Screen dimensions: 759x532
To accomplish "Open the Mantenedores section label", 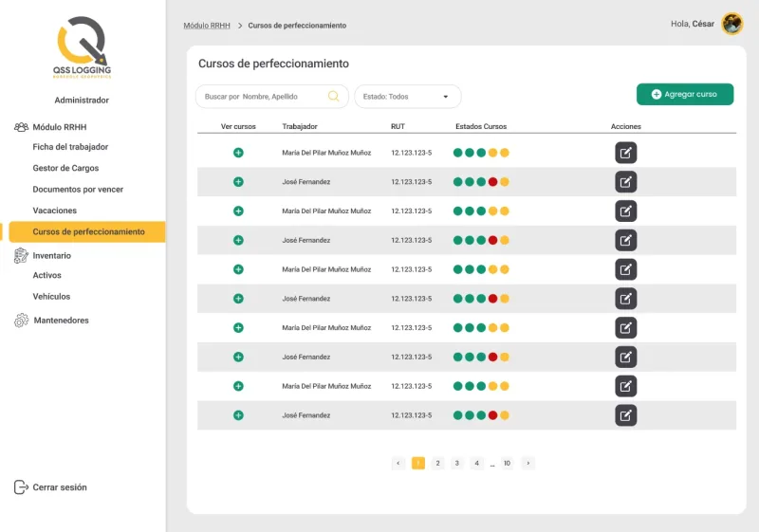I will (61, 321).
